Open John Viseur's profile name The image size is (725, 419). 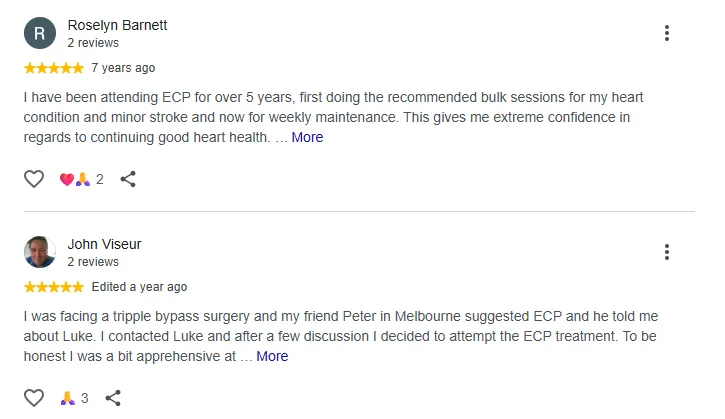click(104, 244)
